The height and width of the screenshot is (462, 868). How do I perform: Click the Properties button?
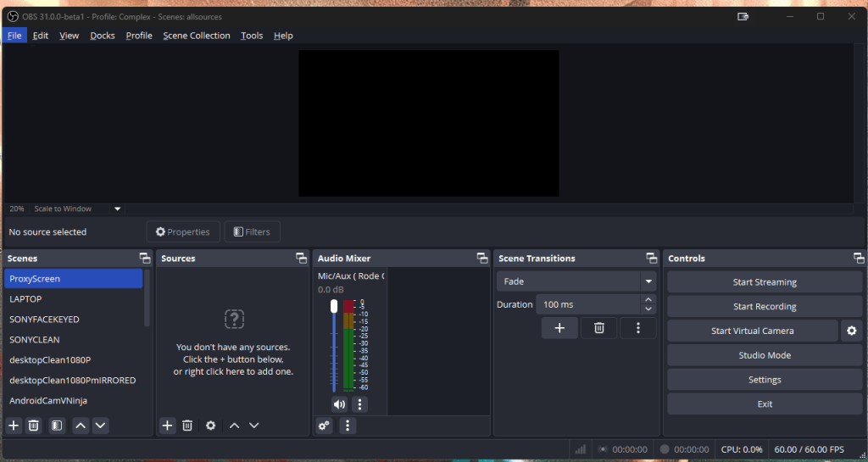tap(183, 231)
